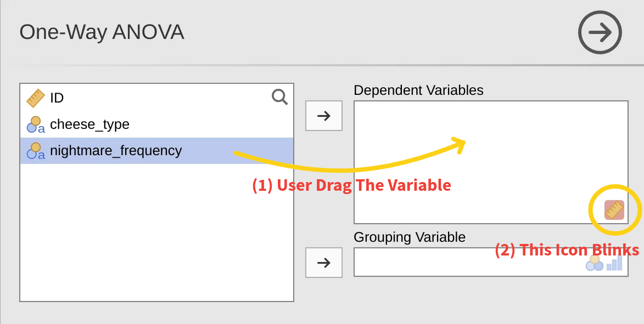Click the nominal icon beside nightmare_frequency
This screenshot has height=324, width=644.
36,151
